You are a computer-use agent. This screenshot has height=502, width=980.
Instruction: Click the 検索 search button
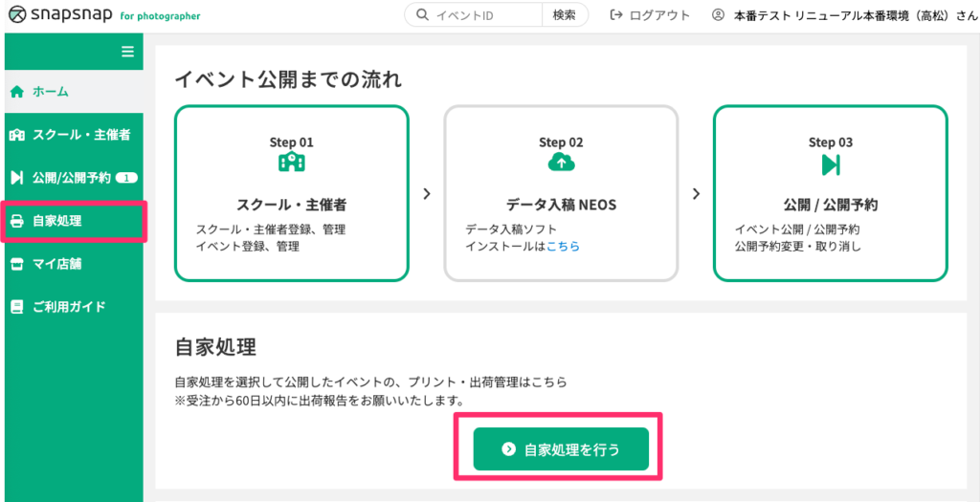[565, 15]
